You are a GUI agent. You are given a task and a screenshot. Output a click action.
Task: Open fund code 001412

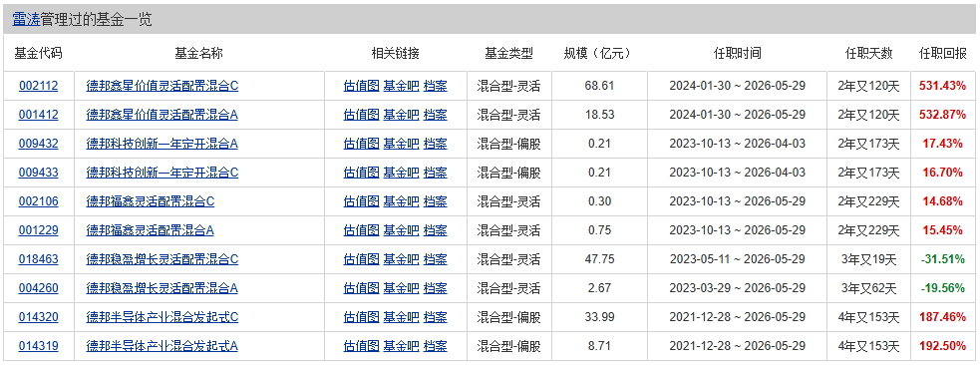pyautogui.click(x=38, y=115)
